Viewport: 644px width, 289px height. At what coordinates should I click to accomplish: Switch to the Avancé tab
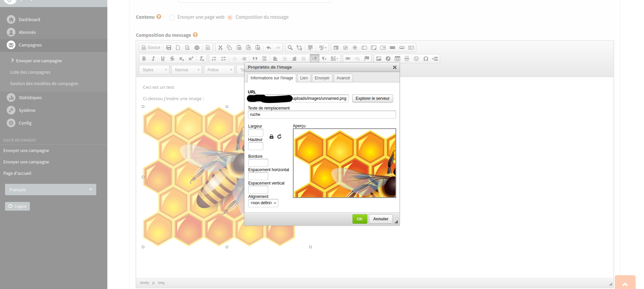[343, 78]
